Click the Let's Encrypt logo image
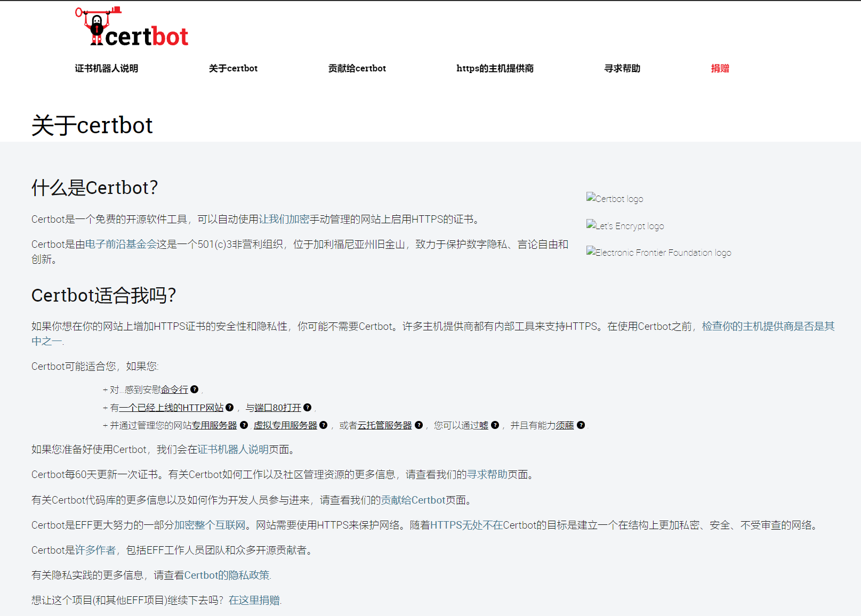 coord(625,225)
